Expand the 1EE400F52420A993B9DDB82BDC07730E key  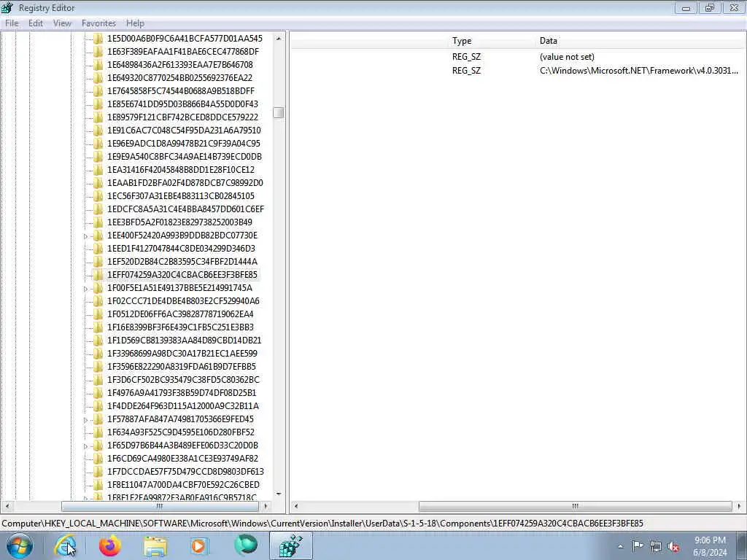click(86, 236)
